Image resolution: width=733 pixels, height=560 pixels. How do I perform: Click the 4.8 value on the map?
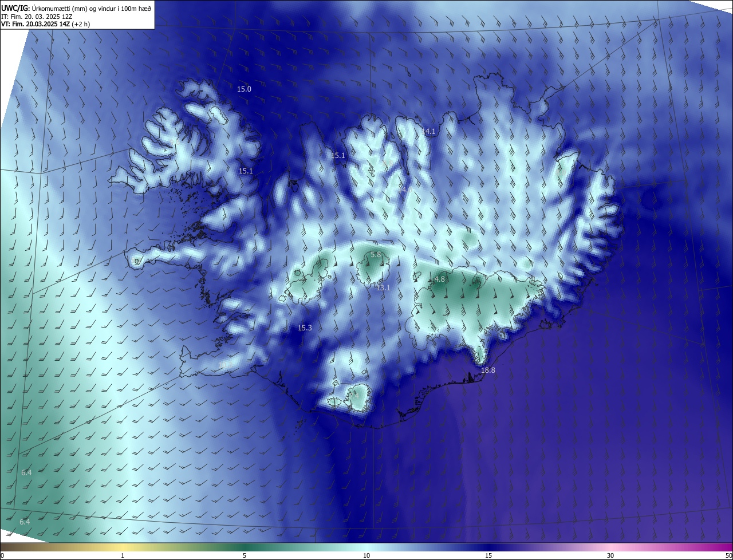point(440,279)
